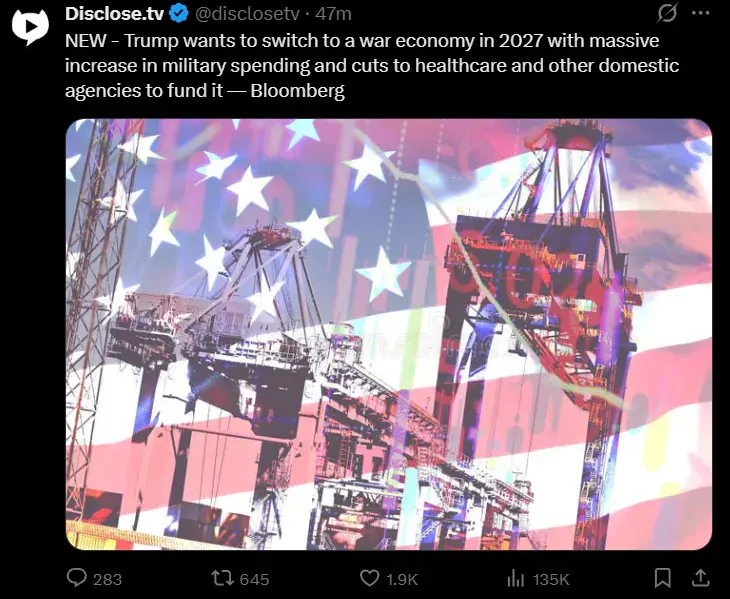
Task: View post analytics bar chart icon
Action: 515,579
